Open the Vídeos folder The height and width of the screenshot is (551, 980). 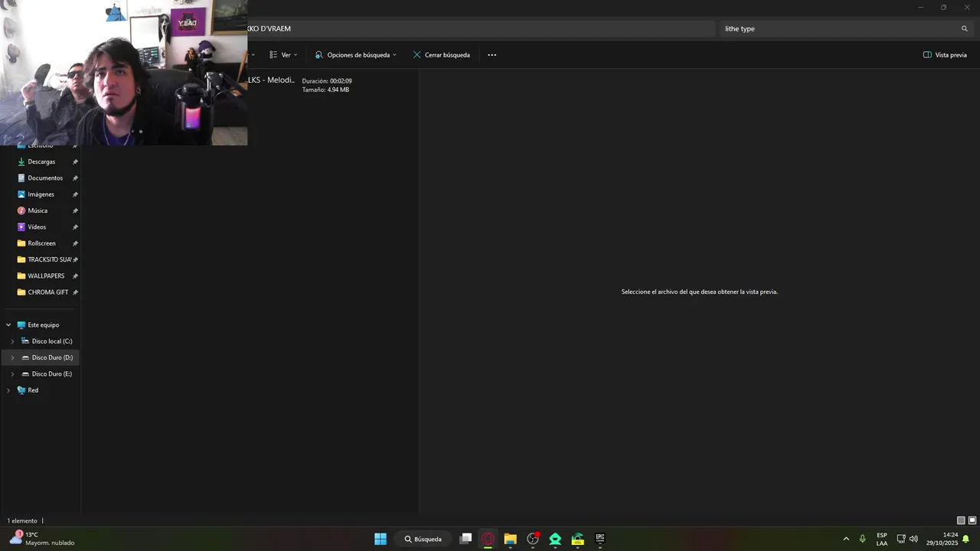pos(37,227)
